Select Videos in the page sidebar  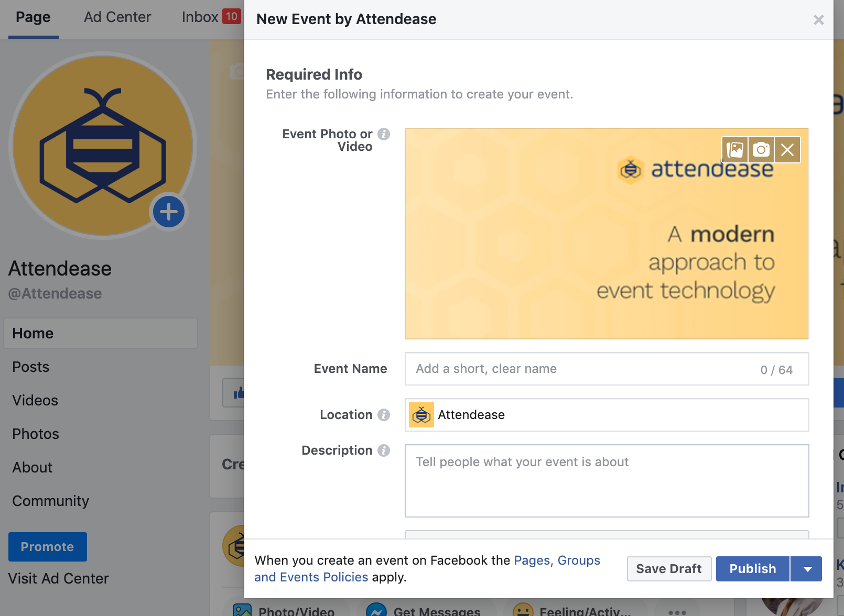point(35,400)
